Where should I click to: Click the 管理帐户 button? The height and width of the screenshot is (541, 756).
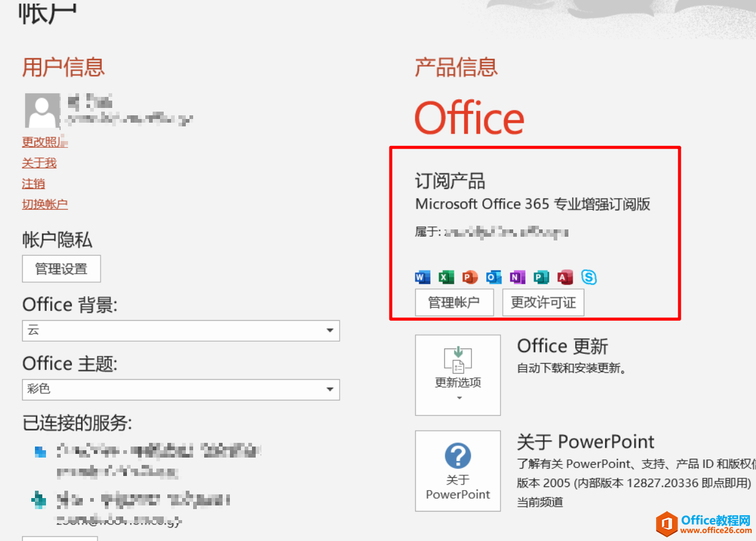[454, 302]
